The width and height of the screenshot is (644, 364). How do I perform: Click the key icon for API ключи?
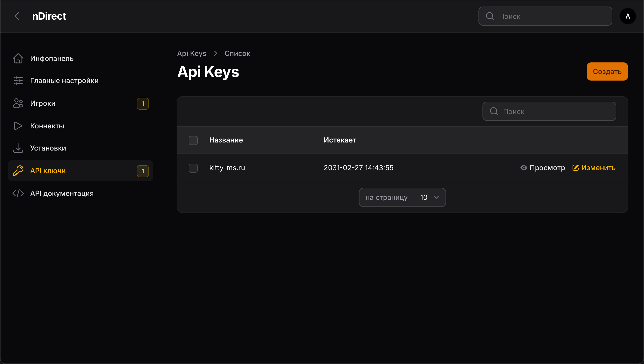tap(18, 171)
